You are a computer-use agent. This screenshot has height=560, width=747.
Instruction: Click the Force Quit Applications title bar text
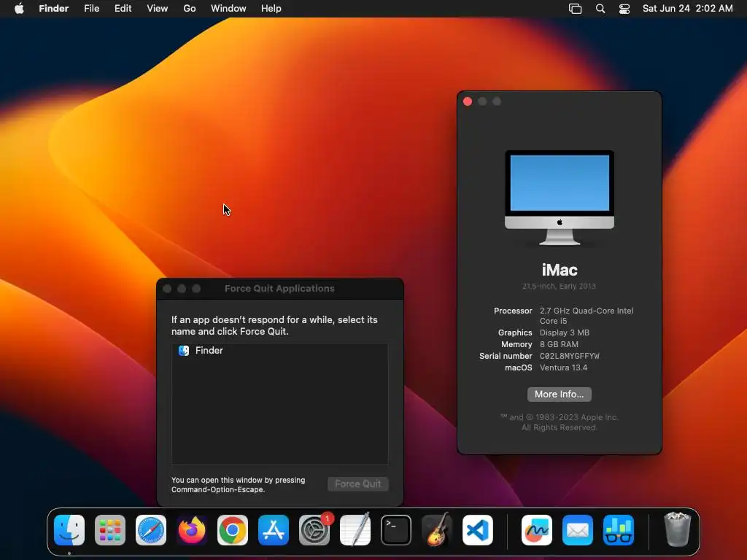(x=279, y=289)
